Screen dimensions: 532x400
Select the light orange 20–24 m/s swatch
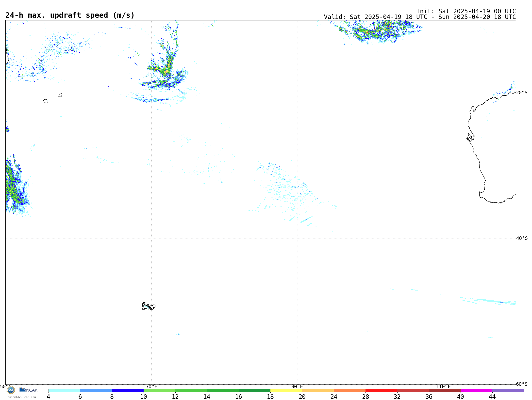pos(318,390)
